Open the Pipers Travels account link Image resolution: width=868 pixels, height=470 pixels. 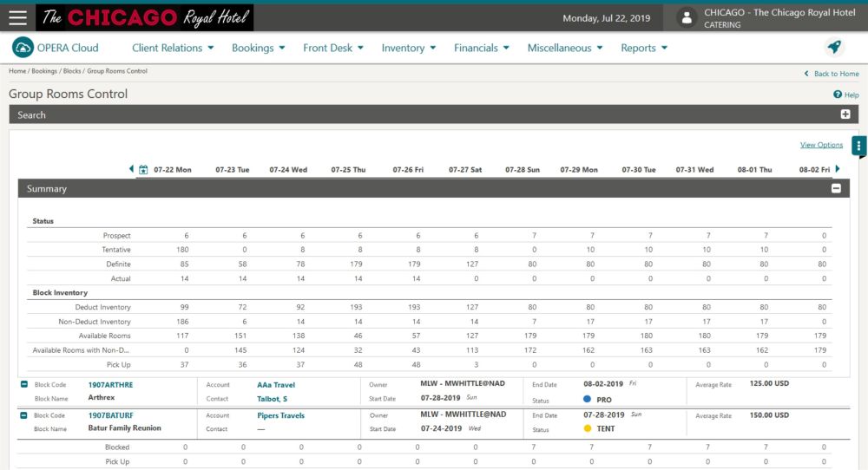pos(280,415)
